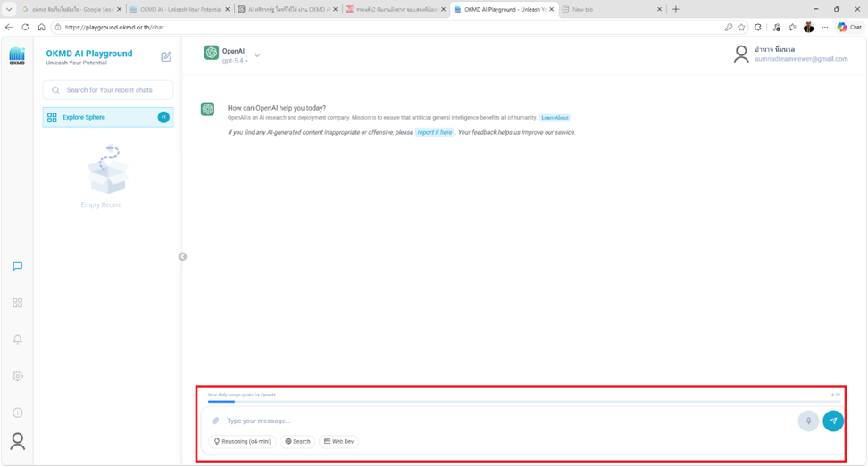
Task: Click the OKMD logo in the sidebar
Action: (17, 56)
